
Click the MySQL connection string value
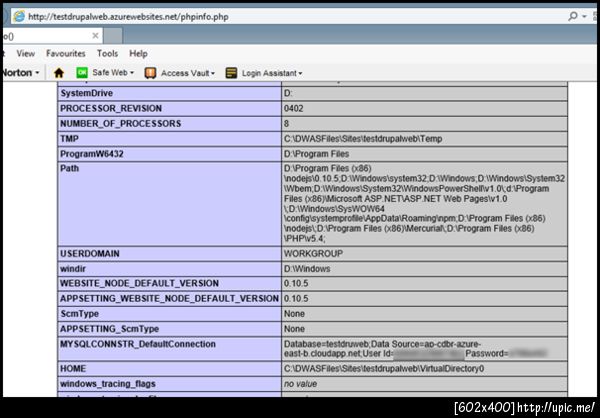(416, 349)
